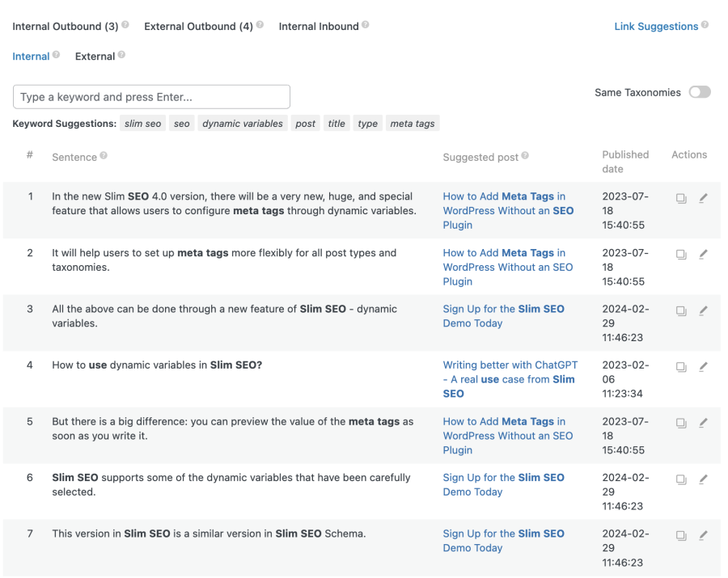Open 'Sign Up for Slim SEO Demo' in row 7
The width and height of the screenshot is (728, 578).
point(503,541)
